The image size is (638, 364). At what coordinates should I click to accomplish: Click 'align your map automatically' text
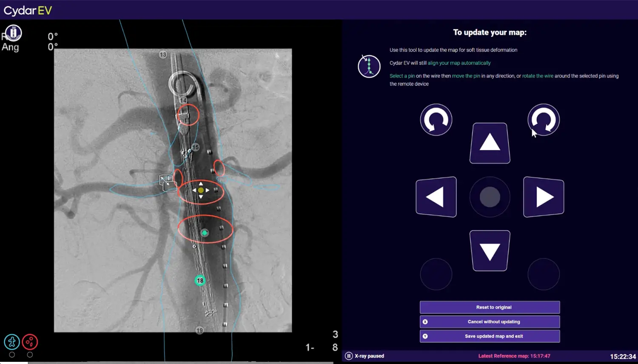click(x=459, y=63)
